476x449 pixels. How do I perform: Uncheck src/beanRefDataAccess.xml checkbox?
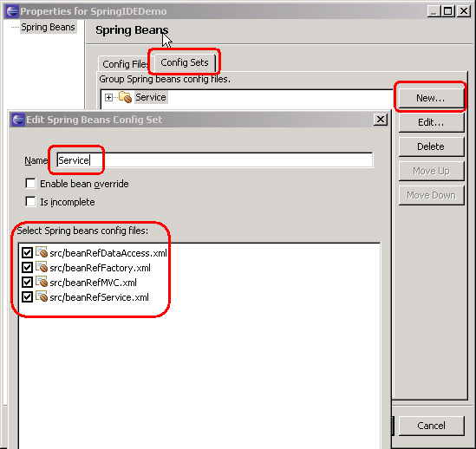pos(27,252)
